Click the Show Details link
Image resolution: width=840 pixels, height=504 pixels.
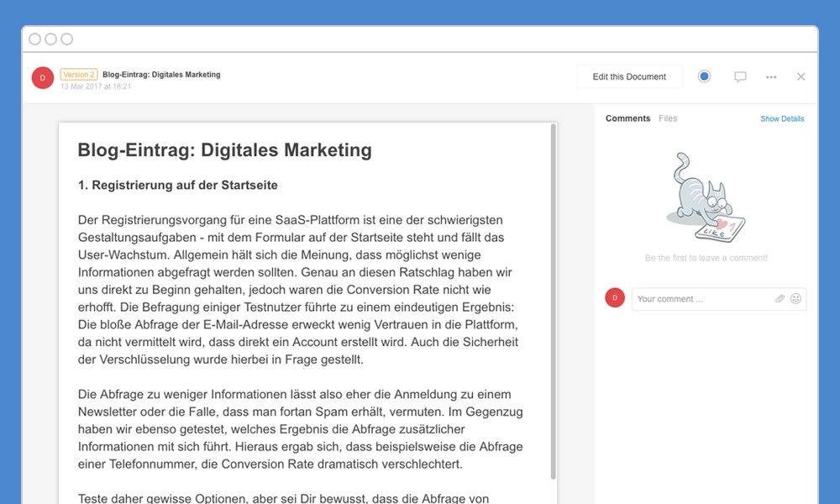(782, 119)
